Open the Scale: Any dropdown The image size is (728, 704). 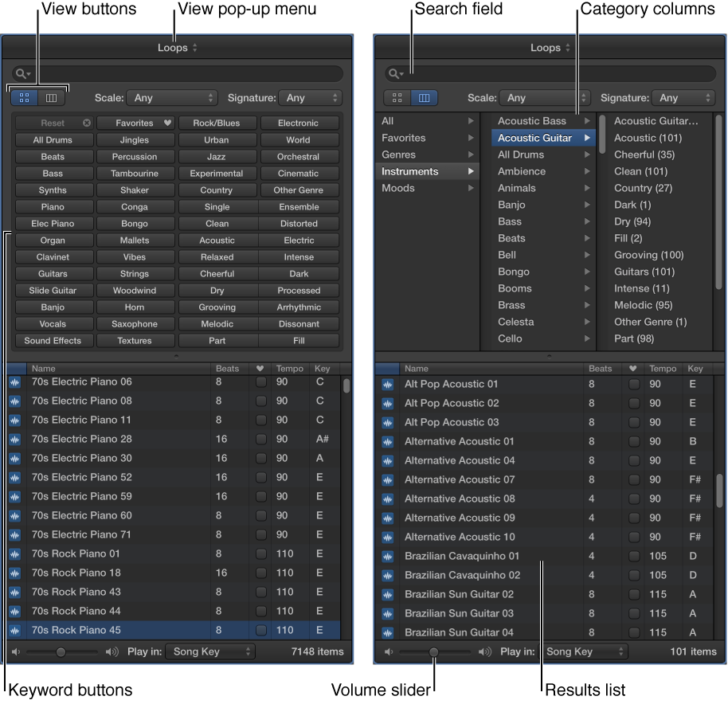tap(172, 97)
